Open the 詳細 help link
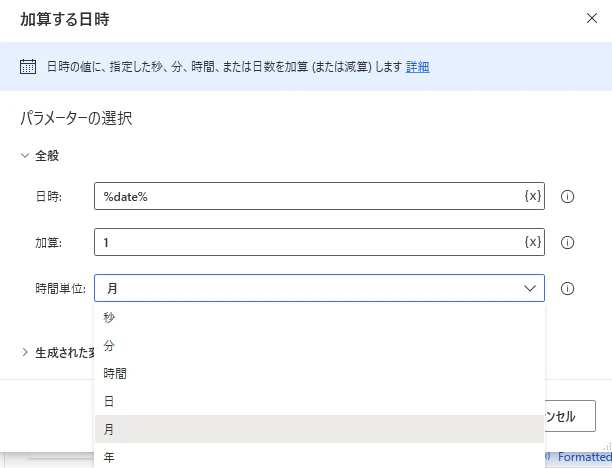The image size is (612, 468). 417,67
